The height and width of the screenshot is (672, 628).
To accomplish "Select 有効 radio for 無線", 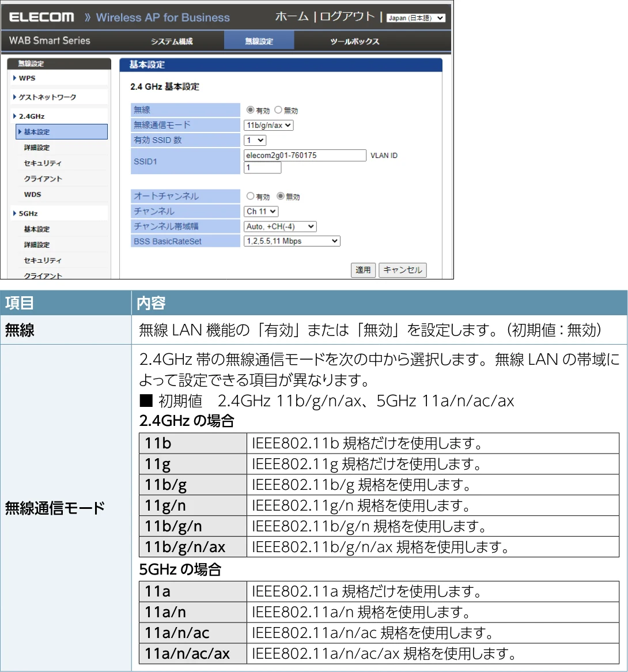I will point(250,110).
